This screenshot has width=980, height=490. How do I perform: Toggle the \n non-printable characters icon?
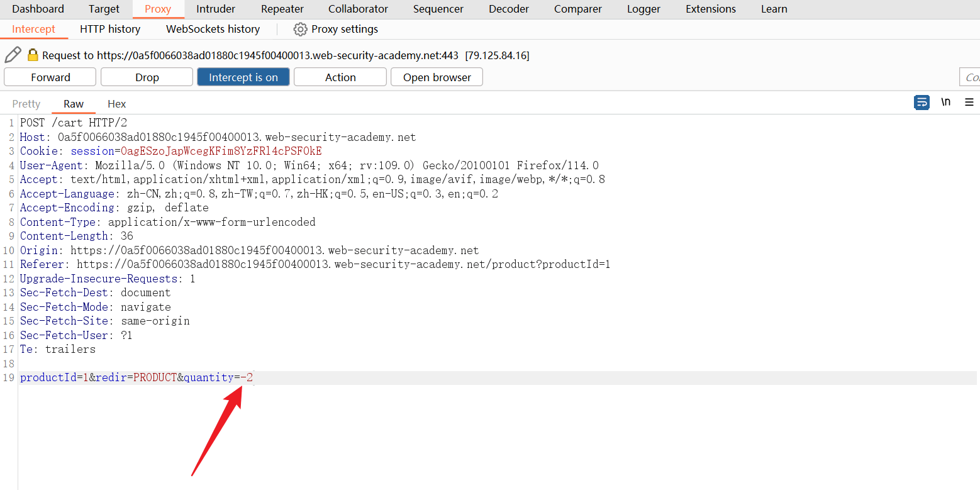click(945, 103)
